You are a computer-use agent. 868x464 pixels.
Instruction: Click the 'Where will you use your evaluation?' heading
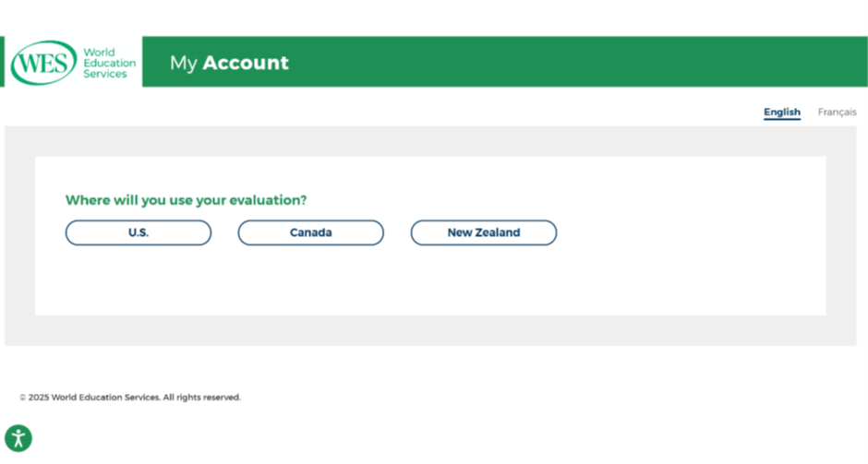point(186,200)
